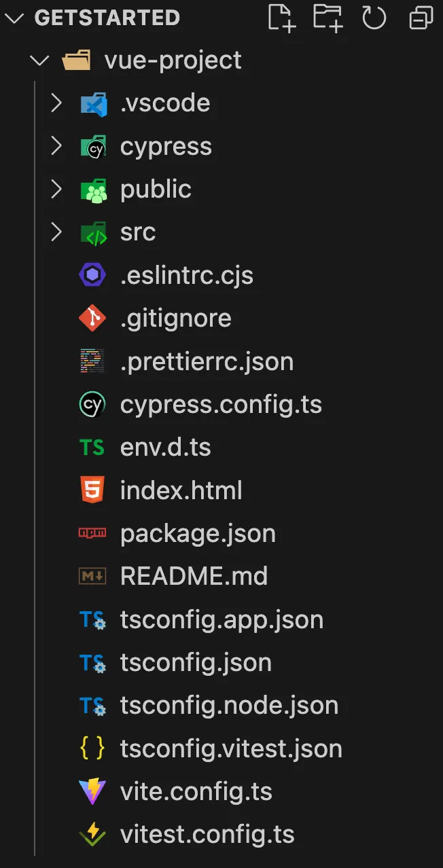443x868 pixels.
Task: Expand the cypress folder chevron
Action: tap(56, 146)
